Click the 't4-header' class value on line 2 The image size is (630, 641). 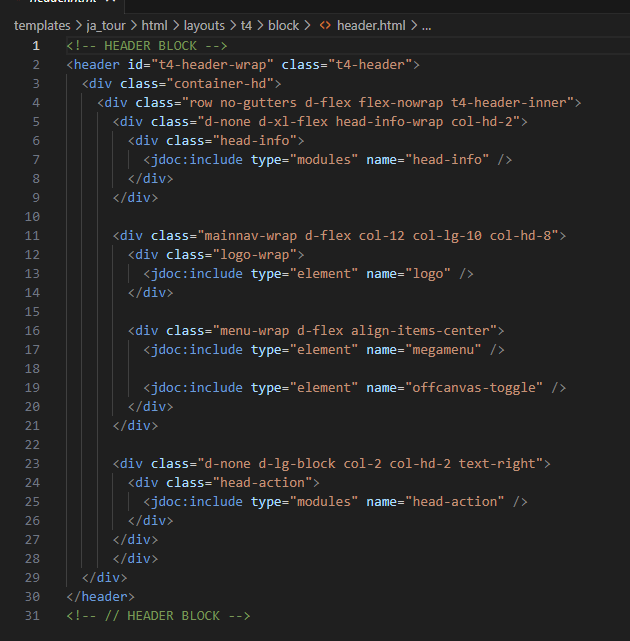pos(370,65)
